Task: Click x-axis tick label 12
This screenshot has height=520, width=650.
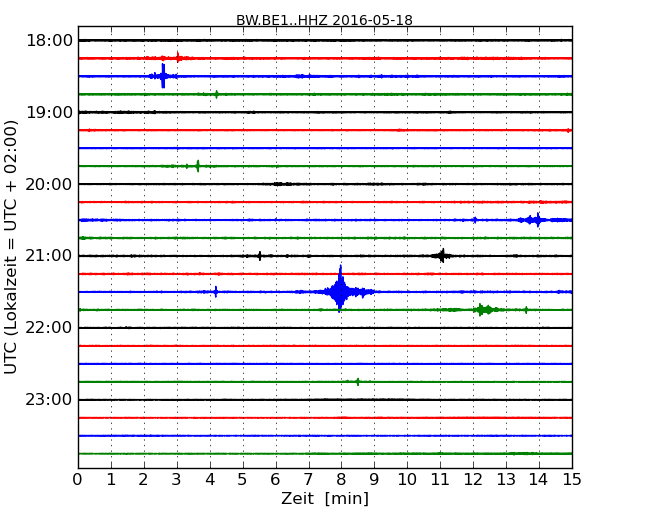Action: point(473,480)
